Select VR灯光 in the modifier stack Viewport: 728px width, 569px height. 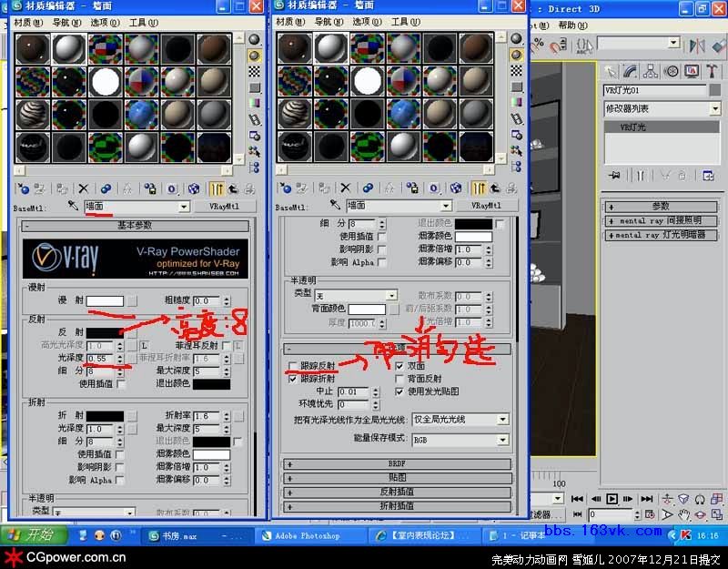click(662, 127)
